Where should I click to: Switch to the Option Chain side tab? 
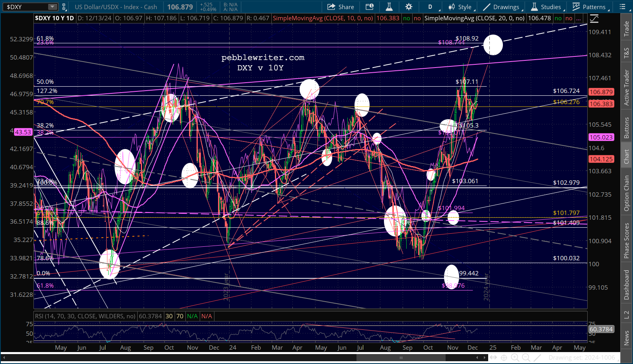pos(627,193)
